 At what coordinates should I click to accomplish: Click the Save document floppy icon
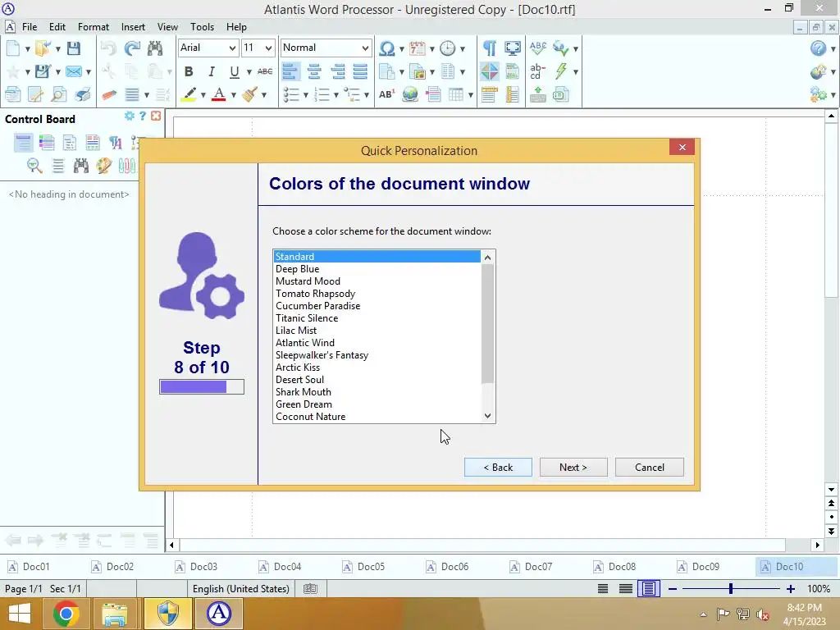click(73, 48)
